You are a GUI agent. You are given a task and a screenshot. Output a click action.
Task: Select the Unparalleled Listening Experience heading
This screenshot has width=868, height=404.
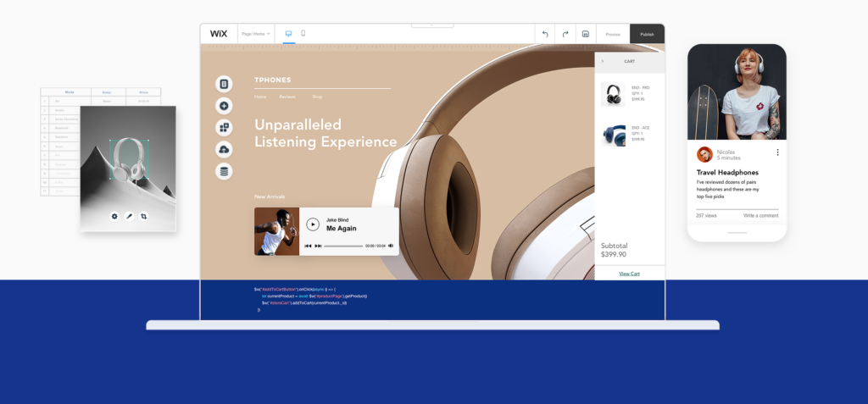pyautogui.click(x=325, y=133)
